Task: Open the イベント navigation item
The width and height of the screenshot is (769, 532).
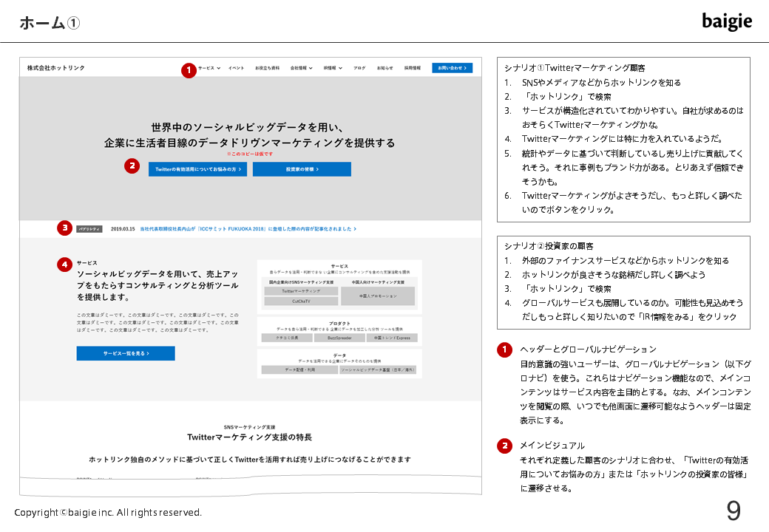Action: (236, 68)
